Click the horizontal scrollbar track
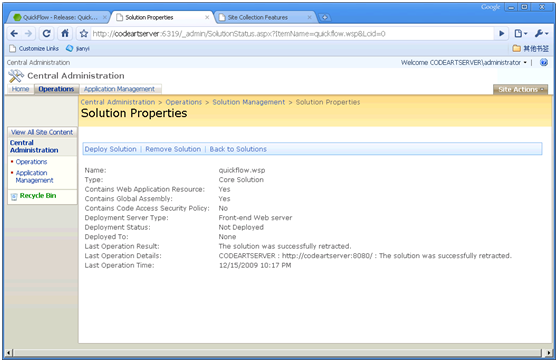 278,353
